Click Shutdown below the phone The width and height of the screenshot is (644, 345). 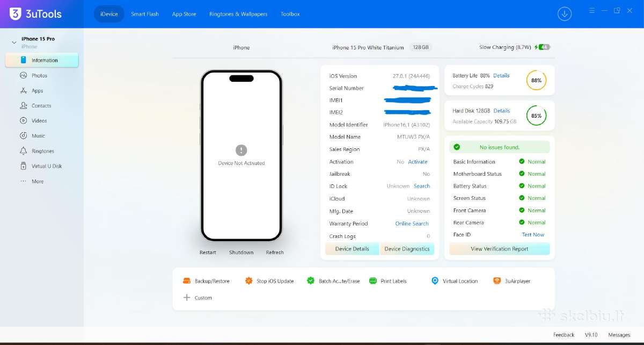[x=241, y=253]
